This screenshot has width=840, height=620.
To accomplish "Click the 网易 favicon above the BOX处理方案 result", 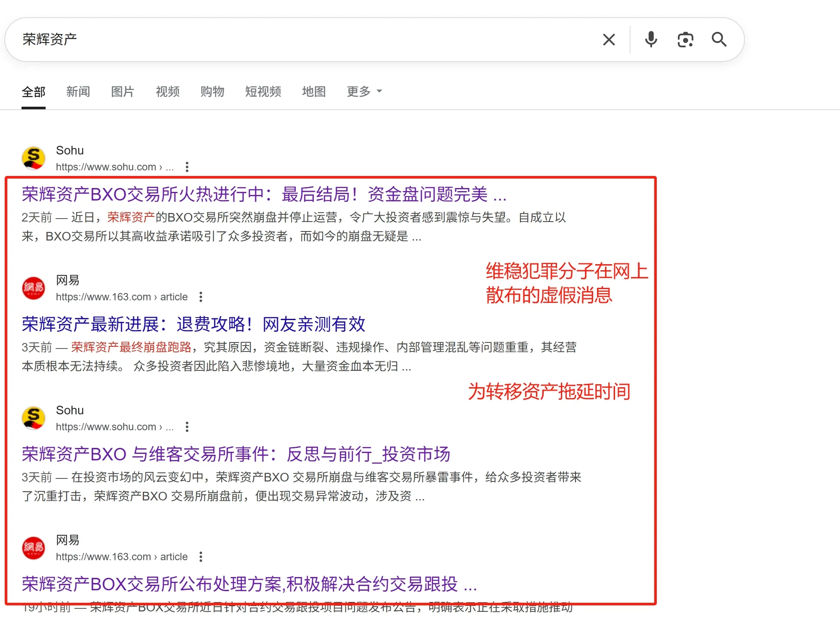I will point(34,548).
